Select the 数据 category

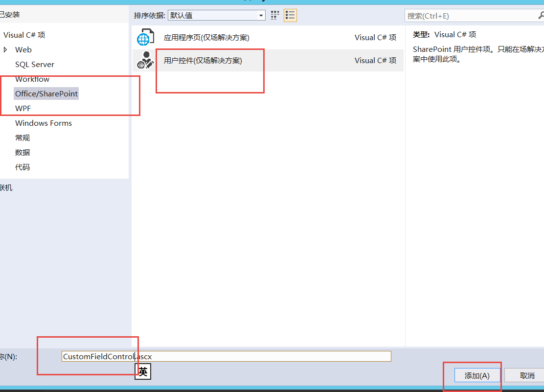23,152
